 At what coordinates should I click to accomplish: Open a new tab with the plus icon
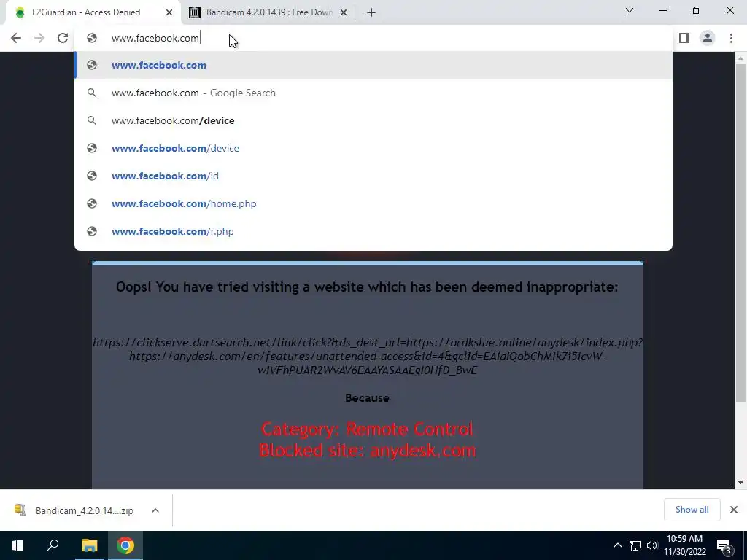[371, 12]
